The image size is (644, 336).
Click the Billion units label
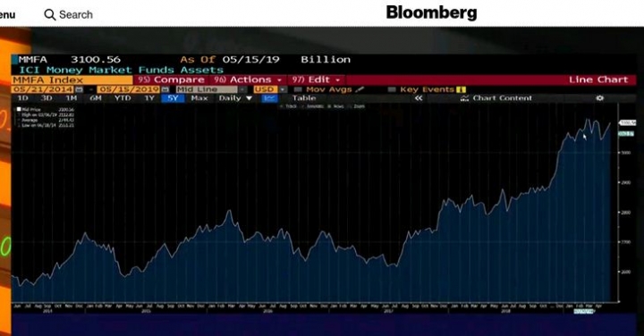[x=326, y=60]
